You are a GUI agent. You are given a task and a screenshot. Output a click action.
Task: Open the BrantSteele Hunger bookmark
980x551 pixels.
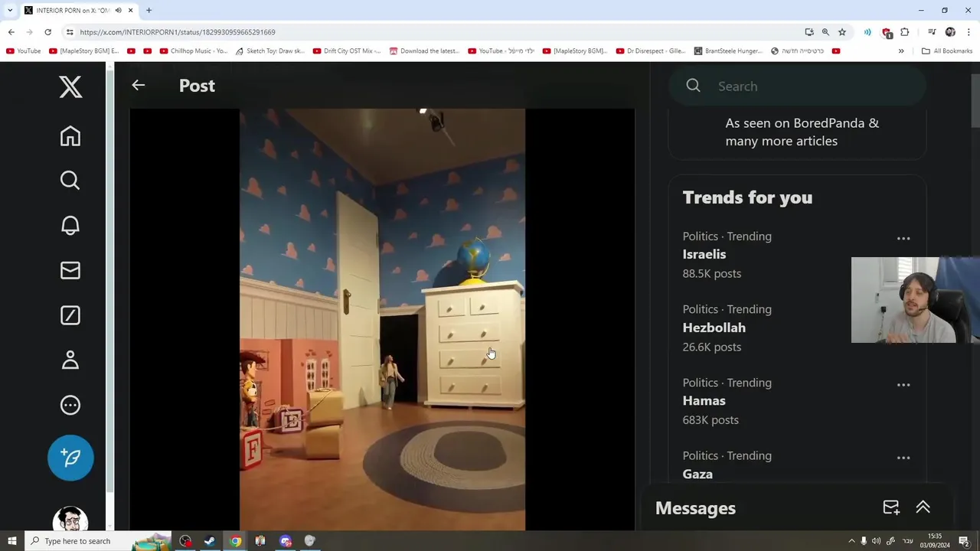pyautogui.click(x=728, y=51)
